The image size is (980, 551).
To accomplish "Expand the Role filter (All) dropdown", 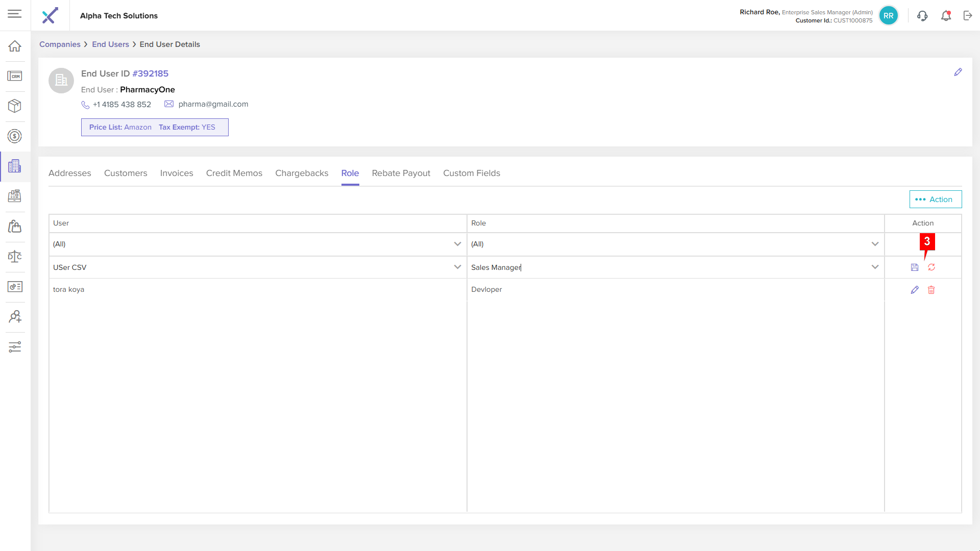I will pyautogui.click(x=875, y=244).
